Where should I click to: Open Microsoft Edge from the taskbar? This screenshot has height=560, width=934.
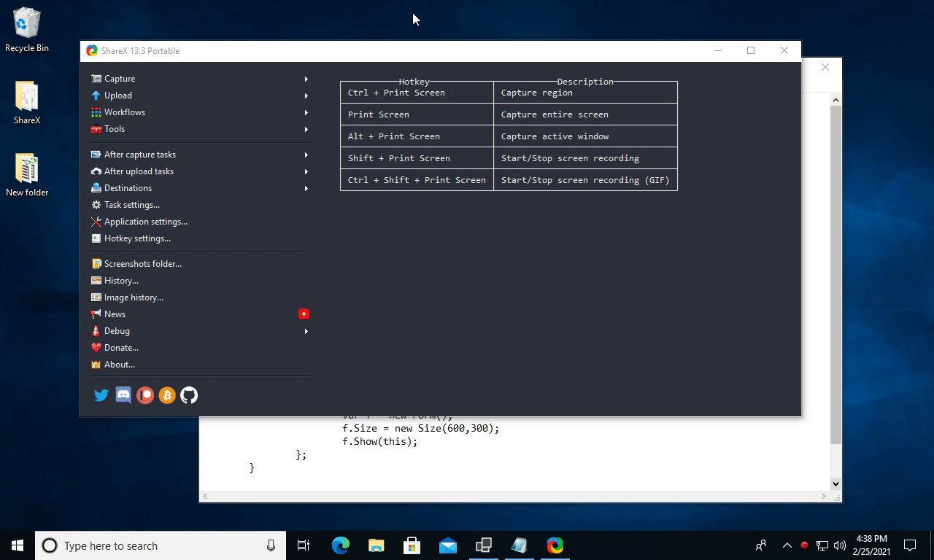tap(340, 545)
